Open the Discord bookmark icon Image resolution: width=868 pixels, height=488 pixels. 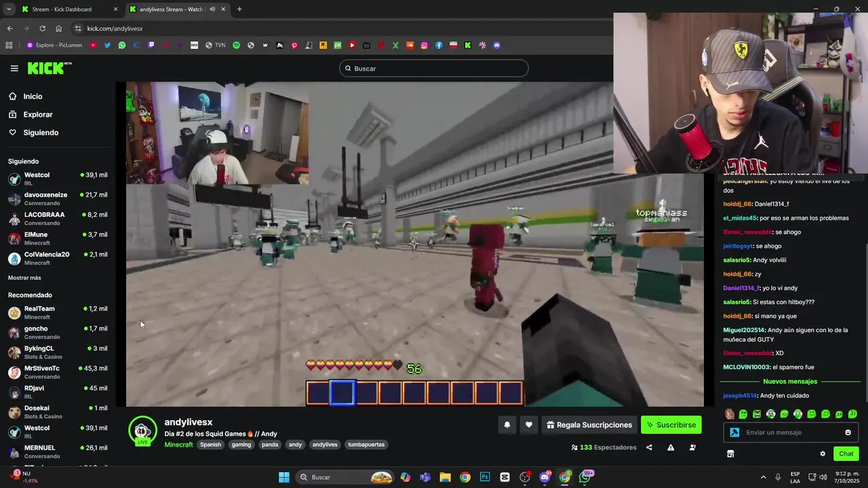[497, 45]
